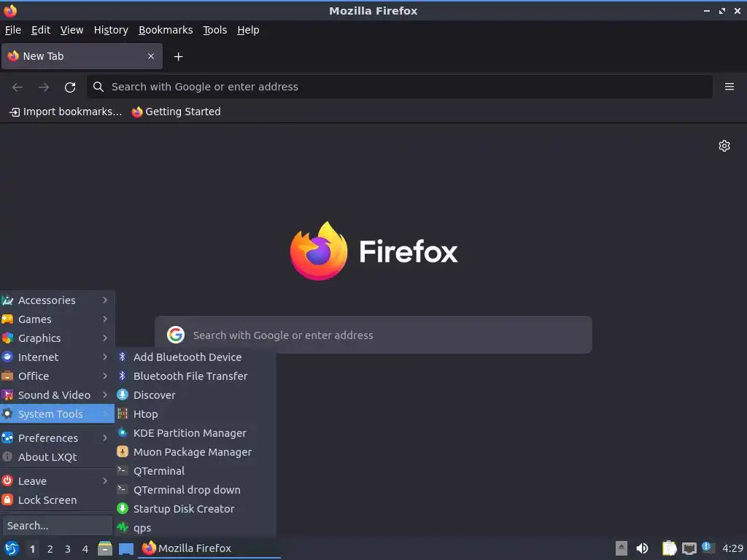Click the network monitor tray icon
The image size is (747, 560).
tap(689, 548)
